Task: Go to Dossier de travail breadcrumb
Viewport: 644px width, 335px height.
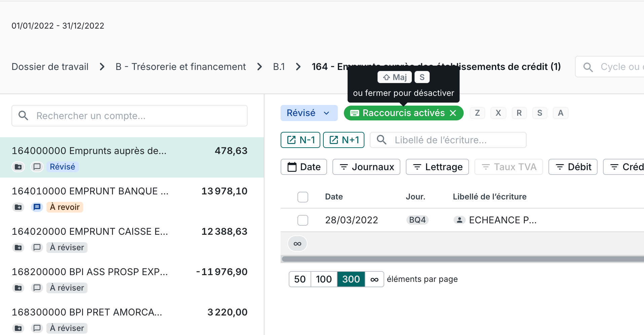Action: [50, 67]
